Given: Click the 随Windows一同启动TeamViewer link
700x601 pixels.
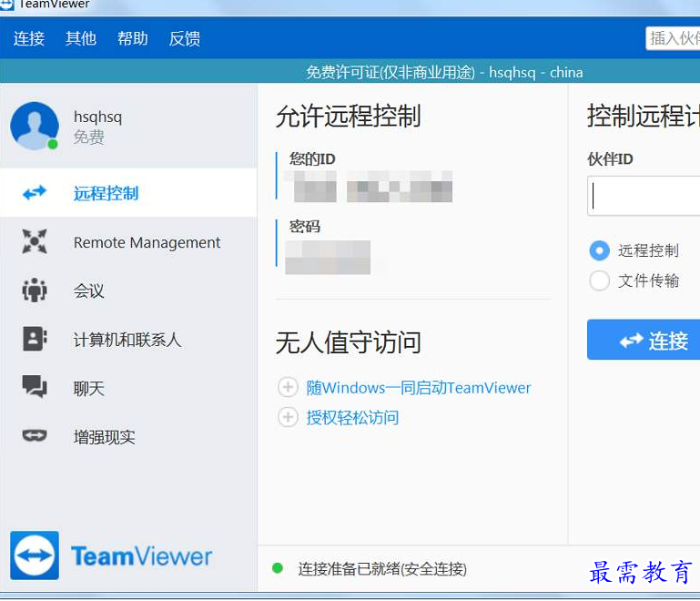Looking at the screenshot, I should coord(419,388).
